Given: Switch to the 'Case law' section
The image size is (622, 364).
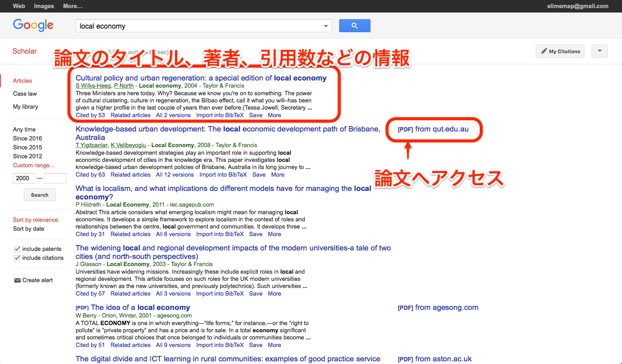Looking at the screenshot, I should click(25, 93).
